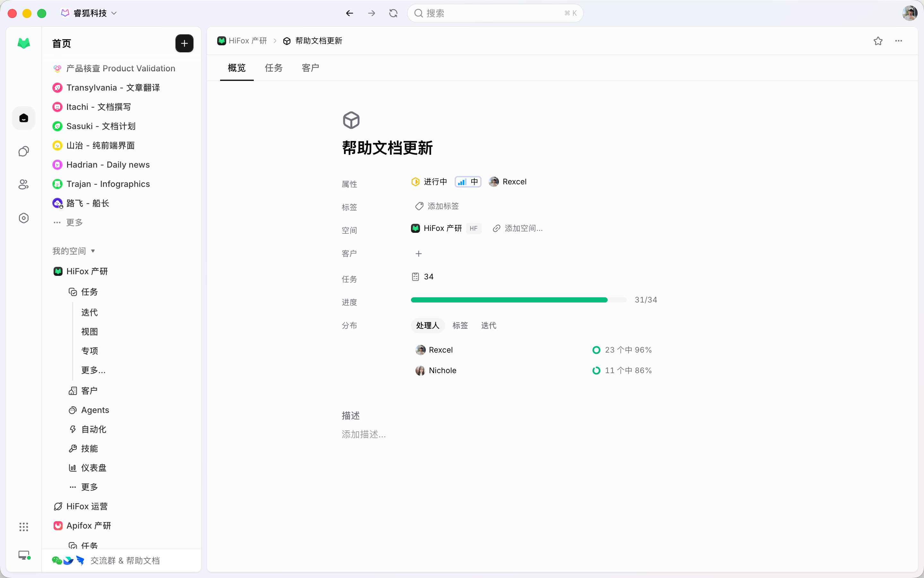
Task: Click the HiFox 产研 breadcrumb link
Action: click(x=242, y=41)
